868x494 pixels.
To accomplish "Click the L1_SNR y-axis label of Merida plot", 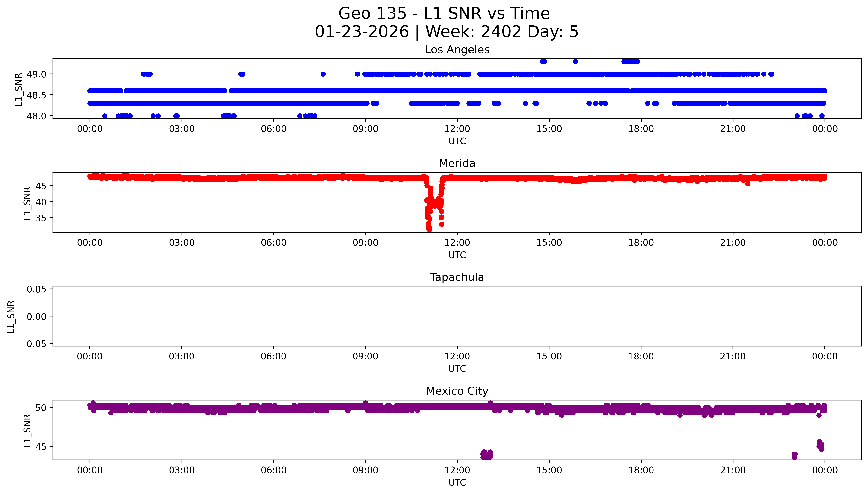I will 27,203.
